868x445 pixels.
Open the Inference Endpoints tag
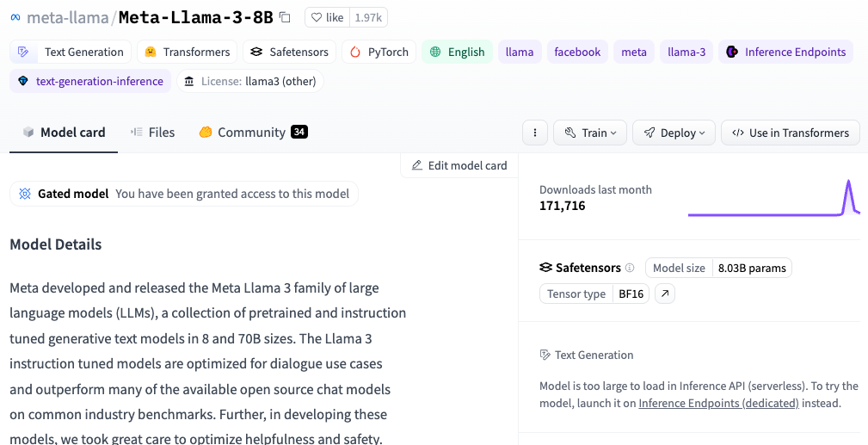pos(785,52)
